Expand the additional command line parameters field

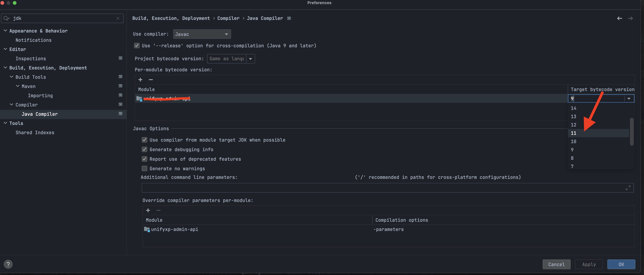(x=628, y=188)
